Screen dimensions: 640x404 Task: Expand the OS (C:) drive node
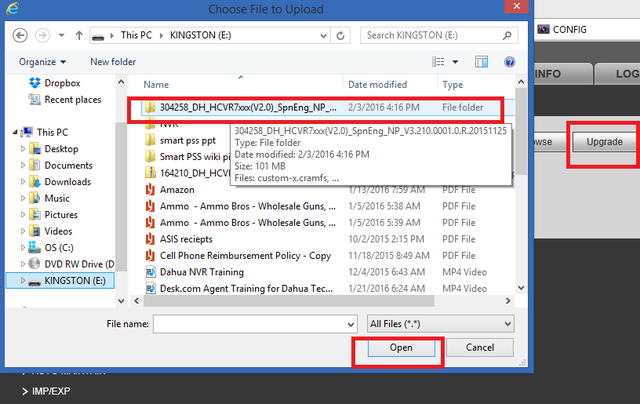click(x=23, y=247)
